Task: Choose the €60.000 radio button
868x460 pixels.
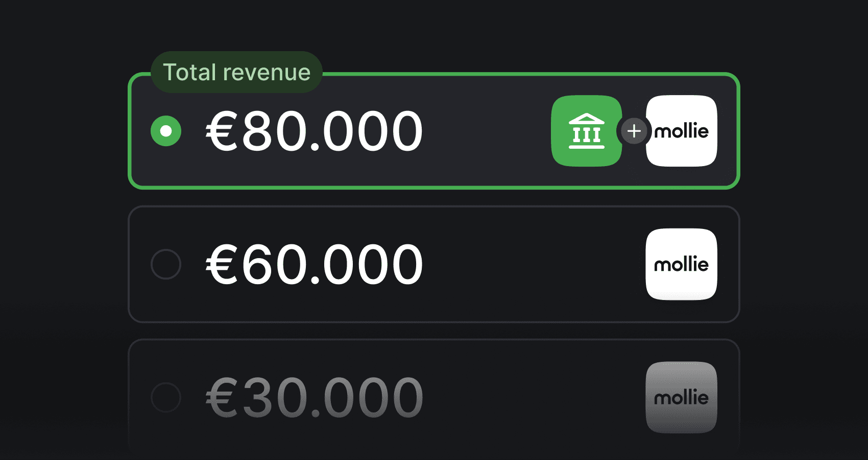Action: 166,264
